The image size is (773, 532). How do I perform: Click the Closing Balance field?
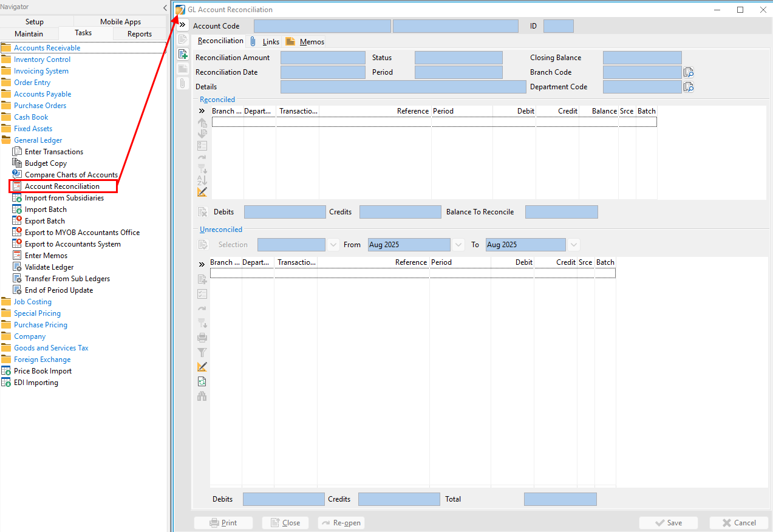(642, 58)
